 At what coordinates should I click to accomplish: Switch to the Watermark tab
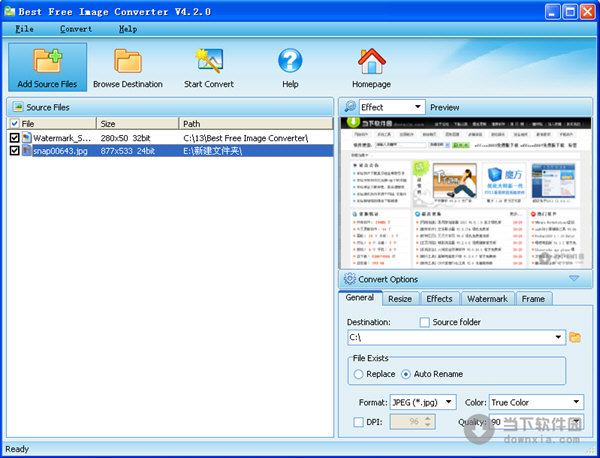point(487,299)
